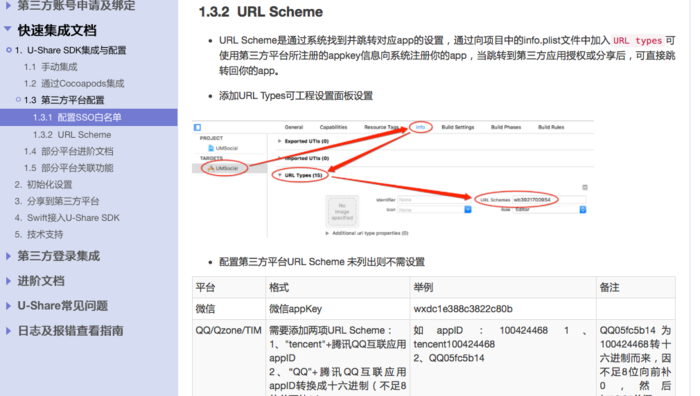Open 1.4 部分平台进阶文档 in the sidebar
This screenshot has height=396, width=700.
pos(69,151)
